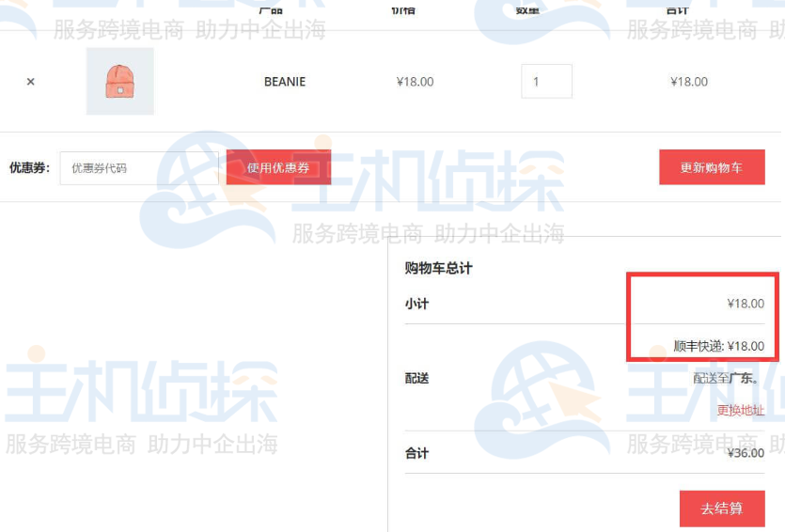Viewport: 785px width, 532px height.
Task: Select the BEANIE unit price ¥18.00
Action: click(415, 82)
